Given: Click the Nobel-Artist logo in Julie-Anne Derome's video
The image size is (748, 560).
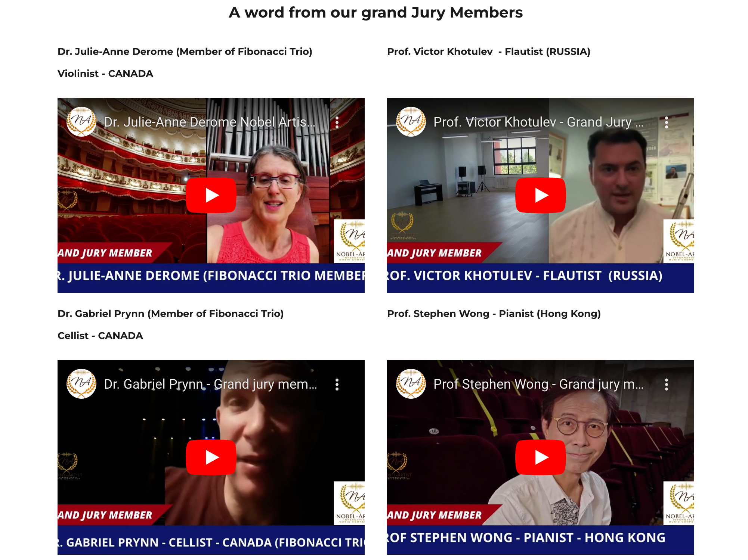Looking at the screenshot, I should (x=349, y=241).
